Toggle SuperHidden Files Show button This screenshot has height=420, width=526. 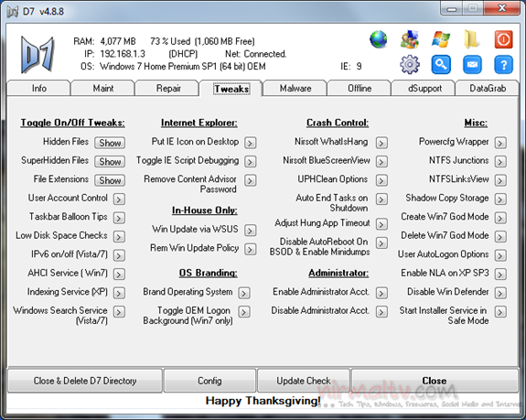tap(110, 162)
